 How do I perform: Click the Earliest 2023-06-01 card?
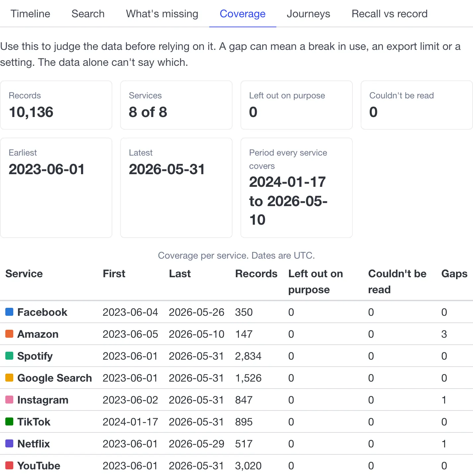(56, 188)
